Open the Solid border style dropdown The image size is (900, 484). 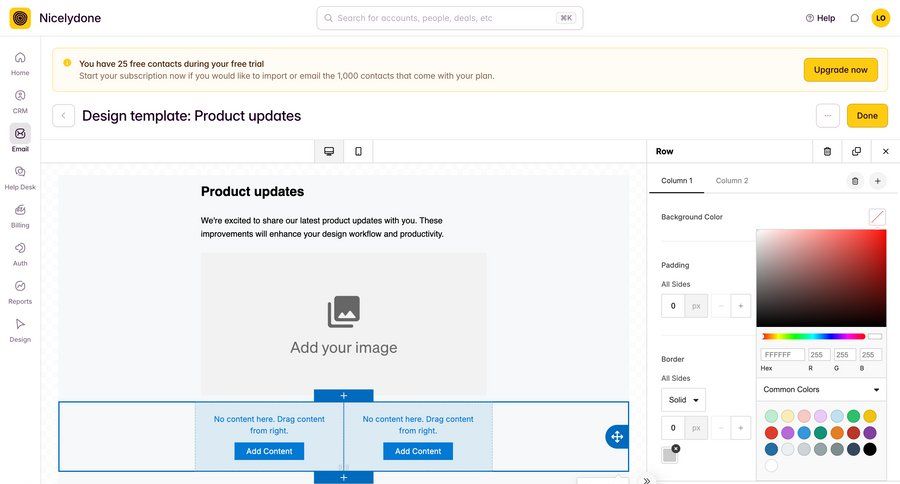pyautogui.click(x=683, y=400)
